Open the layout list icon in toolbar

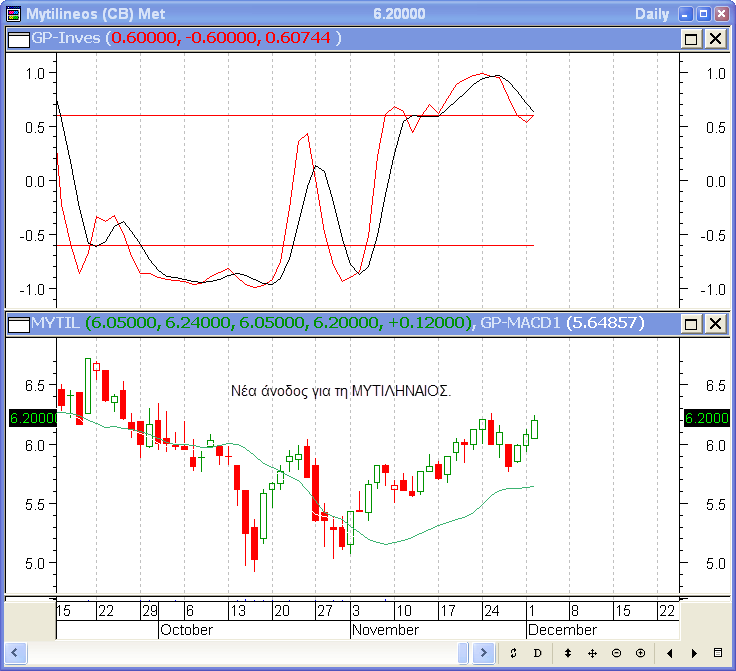(717, 653)
